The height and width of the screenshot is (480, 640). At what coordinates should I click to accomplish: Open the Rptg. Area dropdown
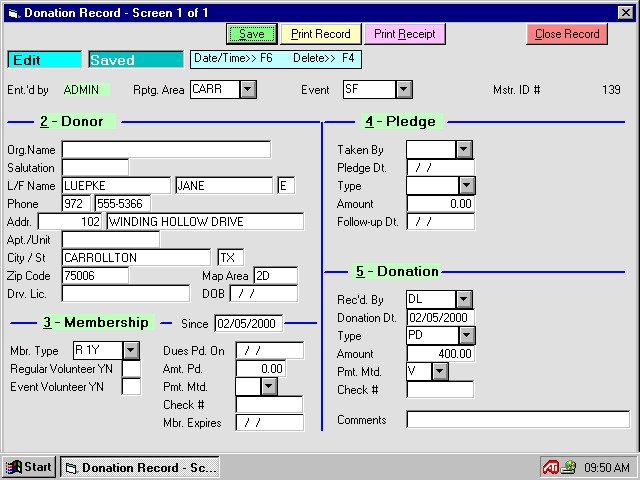(248, 89)
